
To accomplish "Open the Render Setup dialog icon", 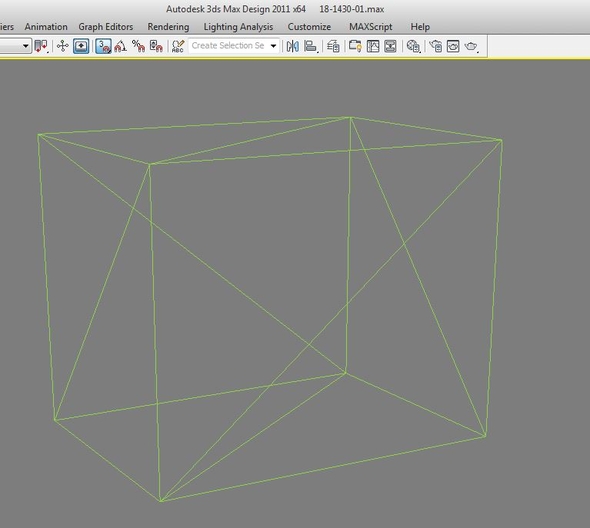I will coord(435,46).
